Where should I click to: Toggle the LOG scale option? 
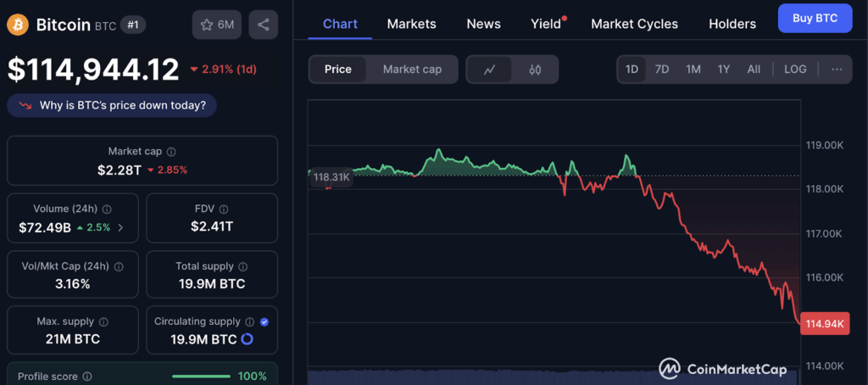point(795,70)
